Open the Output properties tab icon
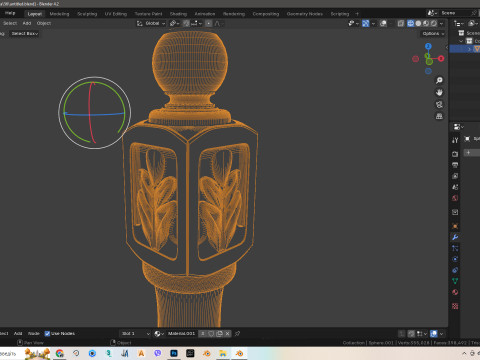This screenshot has width=480, height=360. (x=455, y=165)
